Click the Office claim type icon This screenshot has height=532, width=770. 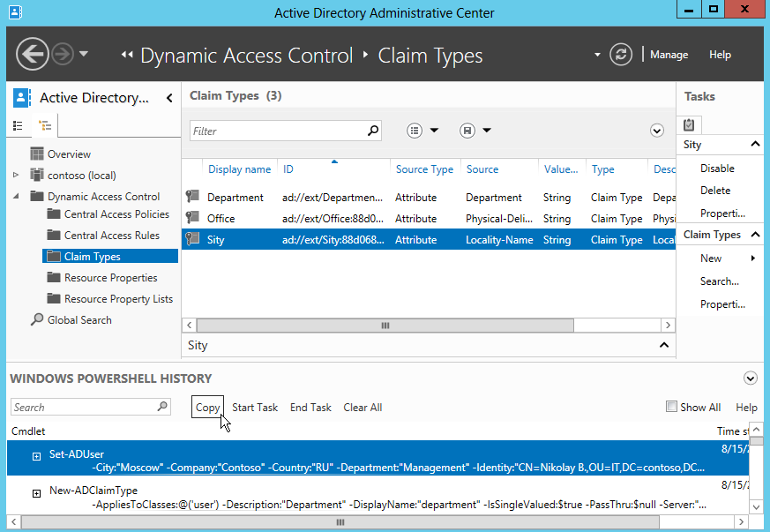click(192, 218)
